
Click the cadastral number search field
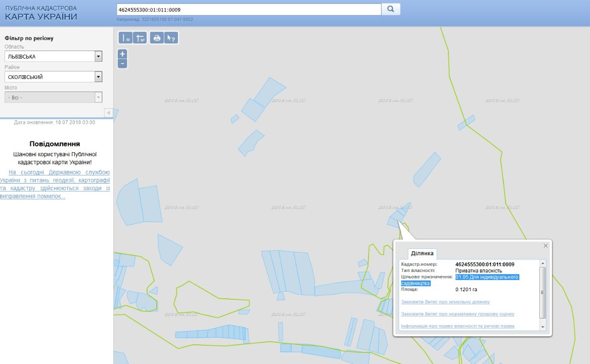tap(248, 10)
